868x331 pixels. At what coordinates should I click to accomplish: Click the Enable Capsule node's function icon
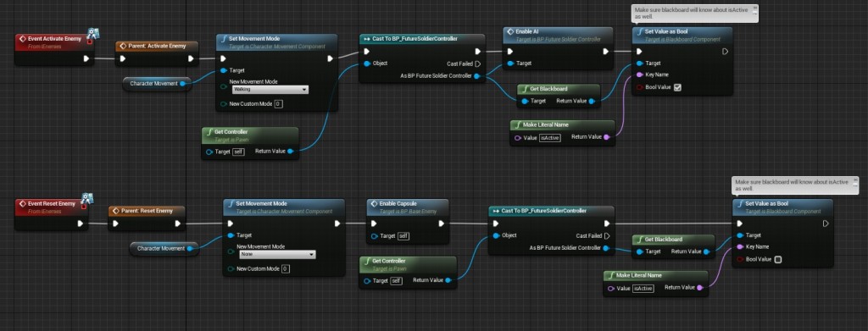click(x=374, y=204)
